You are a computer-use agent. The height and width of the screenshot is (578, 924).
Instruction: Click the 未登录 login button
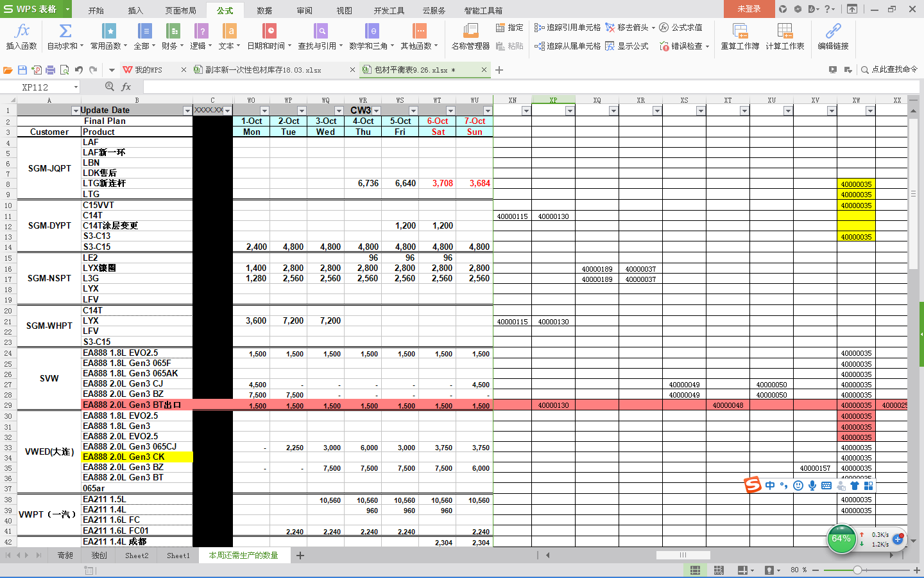(x=749, y=9)
